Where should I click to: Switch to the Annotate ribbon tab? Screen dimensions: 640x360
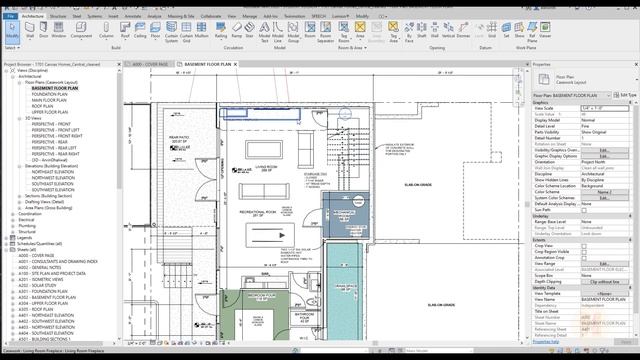point(133,16)
